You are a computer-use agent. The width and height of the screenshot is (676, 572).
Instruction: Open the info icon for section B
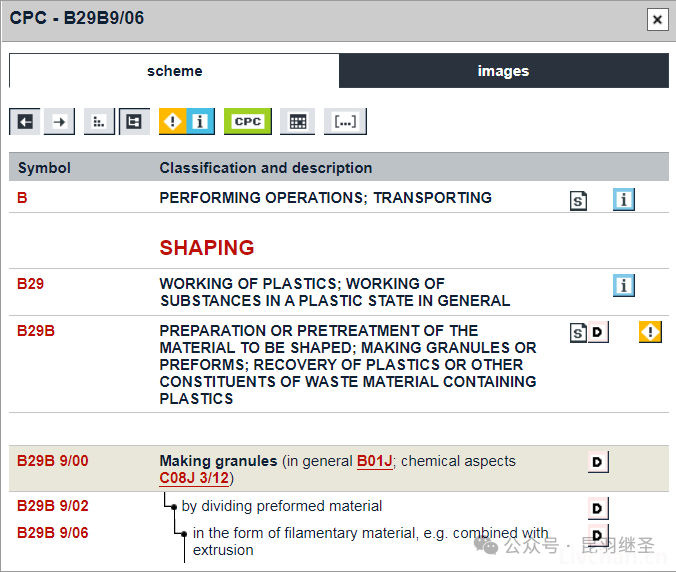click(623, 199)
